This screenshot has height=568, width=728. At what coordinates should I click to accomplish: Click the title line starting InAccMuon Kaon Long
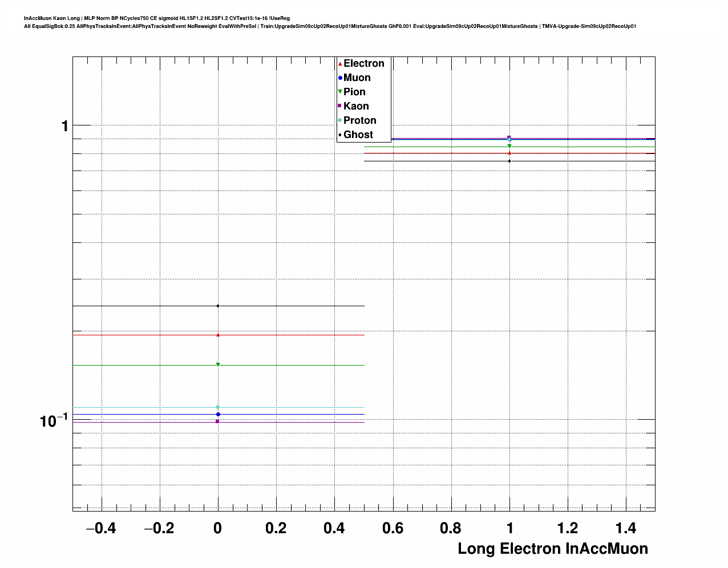tap(157, 18)
